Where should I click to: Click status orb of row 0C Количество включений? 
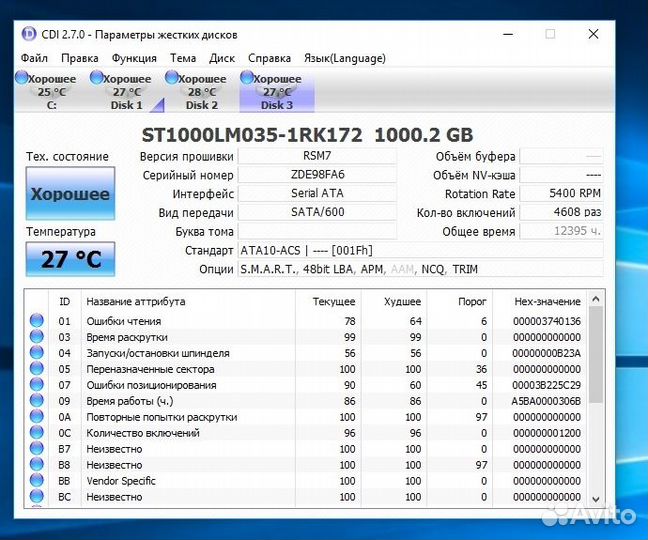coord(36,433)
